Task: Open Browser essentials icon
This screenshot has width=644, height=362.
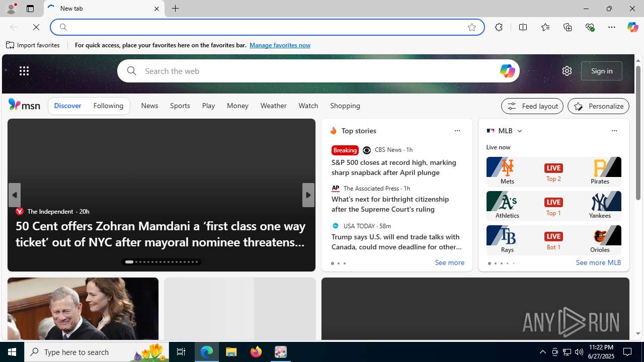Action: (590, 27)
